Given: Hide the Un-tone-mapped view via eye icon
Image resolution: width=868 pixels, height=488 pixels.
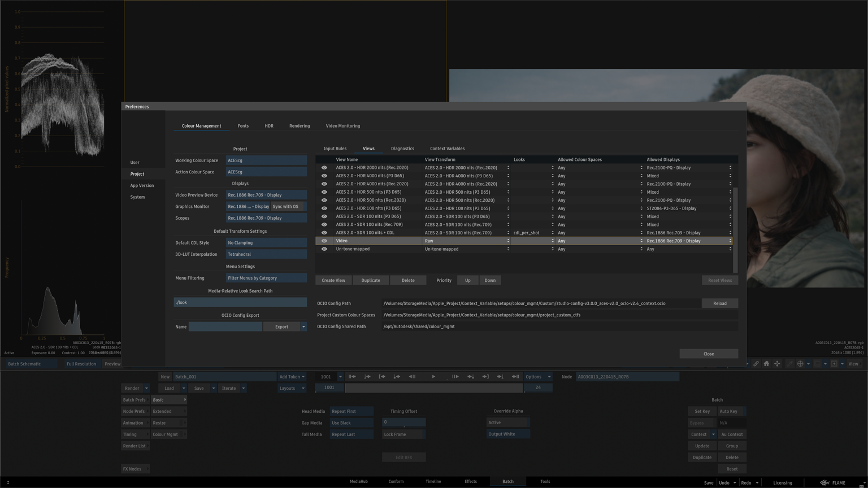Looking at the screenshot, I should 324,249.
